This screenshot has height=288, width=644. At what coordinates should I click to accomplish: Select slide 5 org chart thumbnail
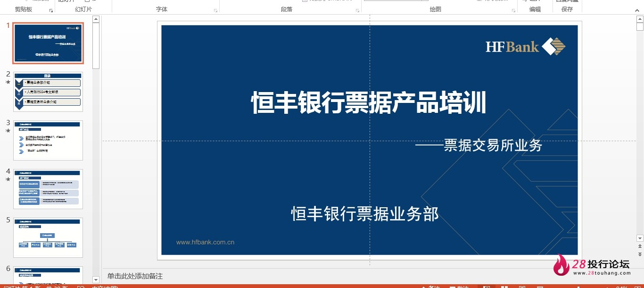pos(48,237)
